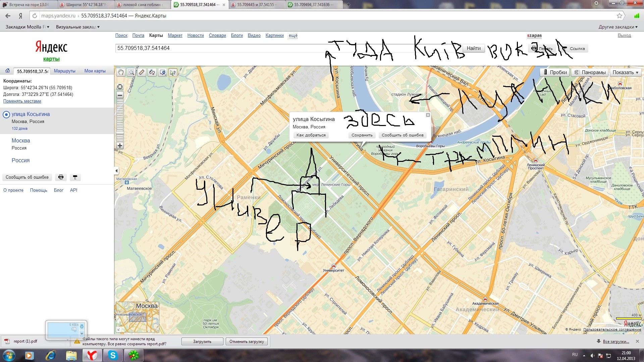Collapse the Москва minimap corner arrow

click(x=118, y=329)
